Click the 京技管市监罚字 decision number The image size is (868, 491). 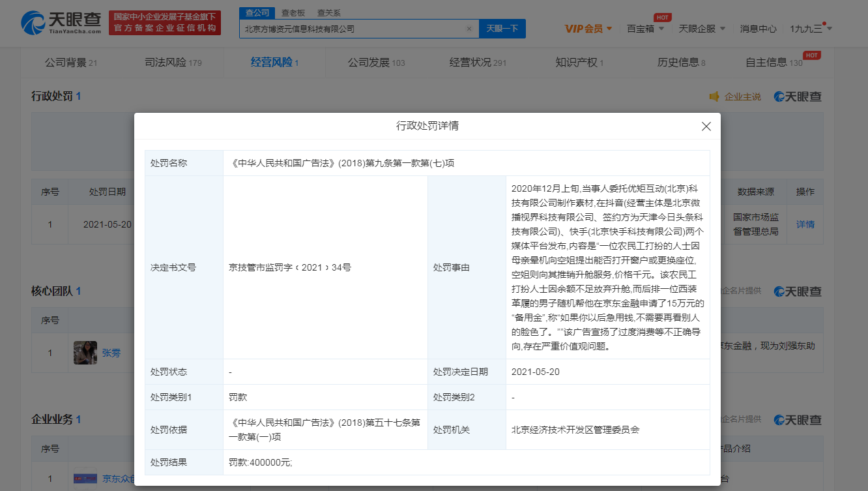tap(290, 267)
